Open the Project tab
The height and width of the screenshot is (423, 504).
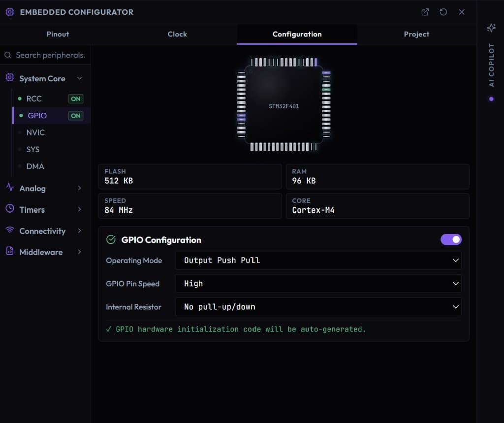pyautogui.click(x=416, y=34)
